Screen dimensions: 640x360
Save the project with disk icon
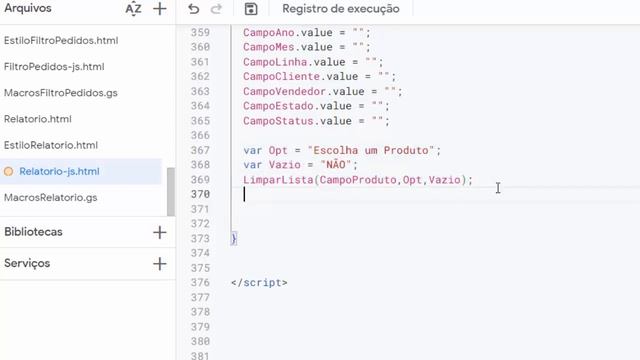(x=251, y=9)
